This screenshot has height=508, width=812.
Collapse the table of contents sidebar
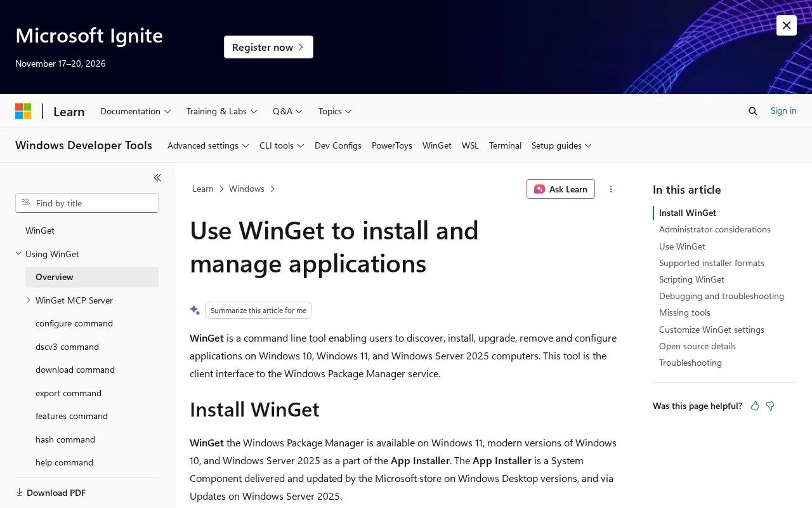click(157, 178)
